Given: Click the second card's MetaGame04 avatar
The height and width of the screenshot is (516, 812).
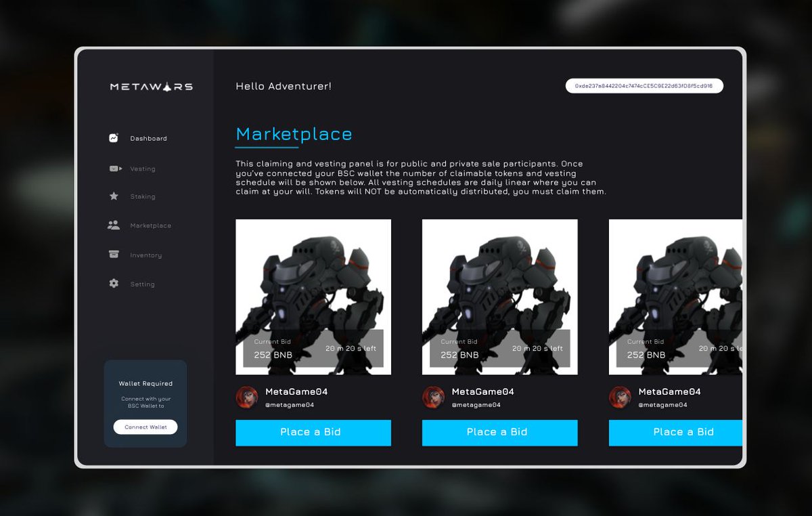Looking at the screenshot, I should click(x=434, y=397).
